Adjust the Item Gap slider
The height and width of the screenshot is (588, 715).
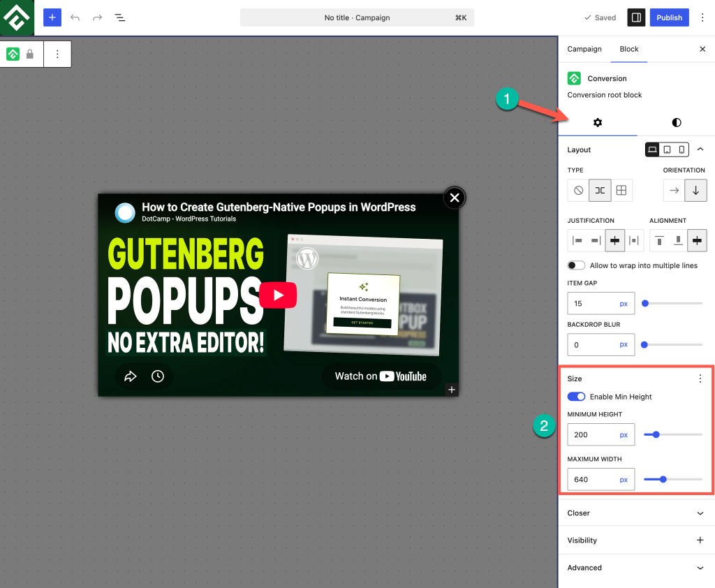coord(672,303)
